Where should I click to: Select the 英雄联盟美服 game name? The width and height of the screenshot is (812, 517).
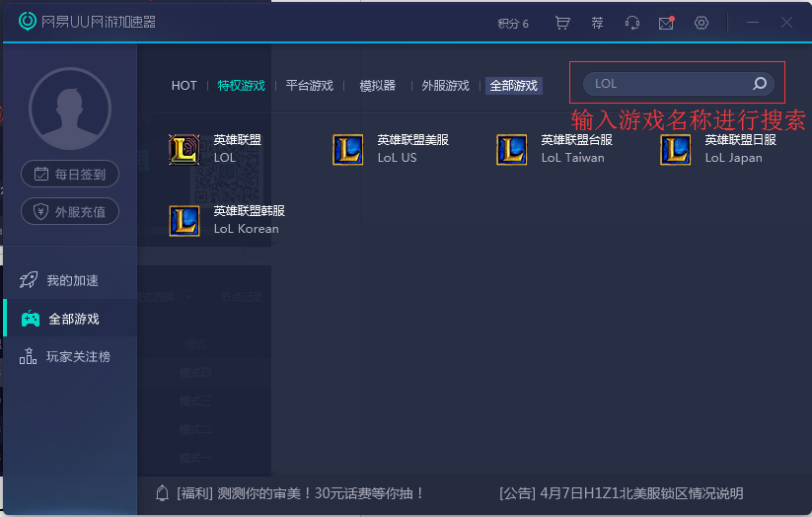point(412,140)
